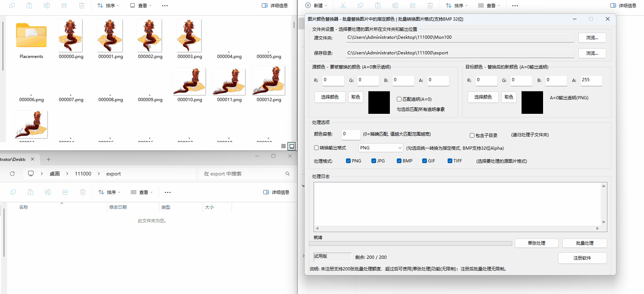Click the share icon in the 新建 Explorer toolbar
Image resolution: width=644 pixels, height=294 pixels.
[413, 5]
